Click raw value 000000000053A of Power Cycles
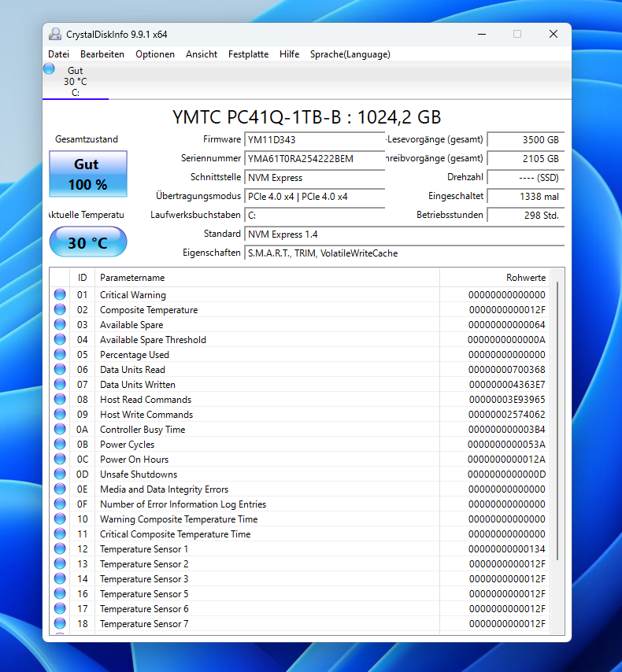622x672 pixels. coord(506,444)
